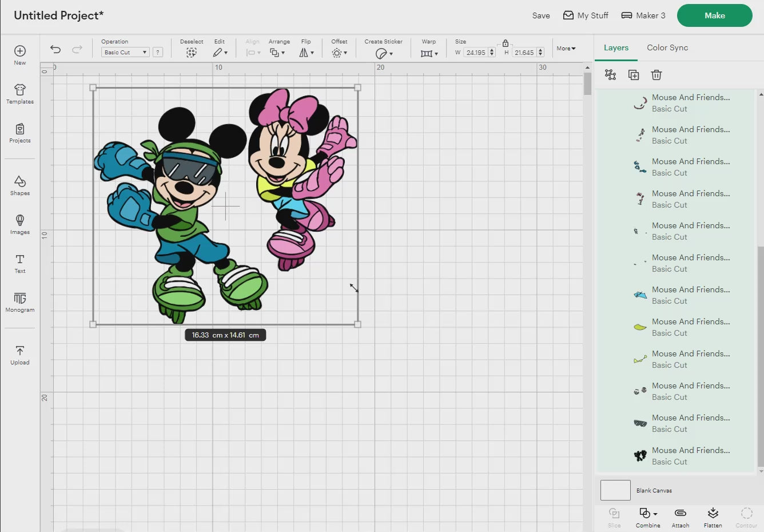Open the Edit pencil menu
The height and width of the screenshot is (532, 764).
(x=220, y=53)
